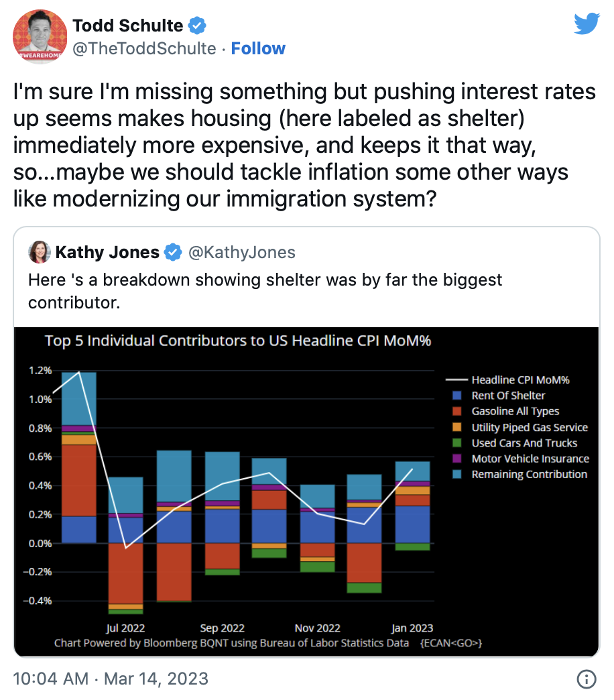Click Kathy Jones's verified badge
This screenshot has height=700, width=614.
[173, 253]
